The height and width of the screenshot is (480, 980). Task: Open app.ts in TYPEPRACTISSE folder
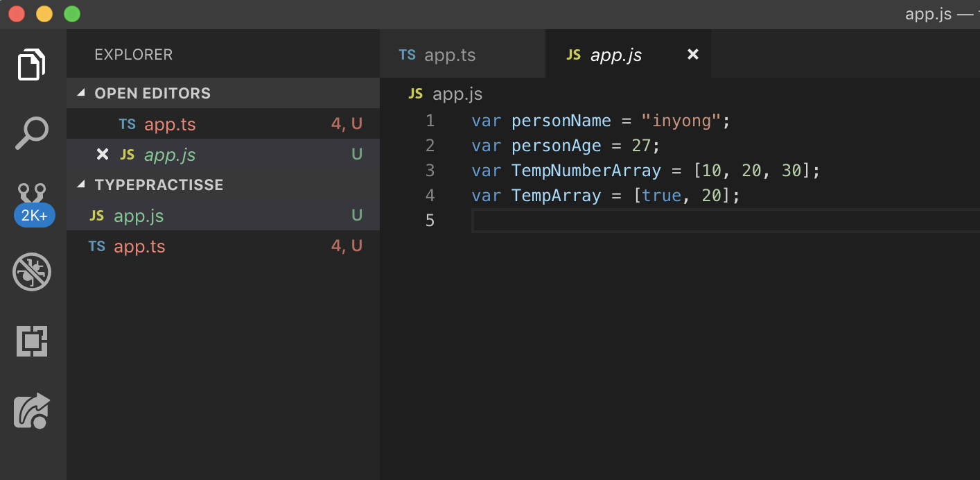point(223,246)
